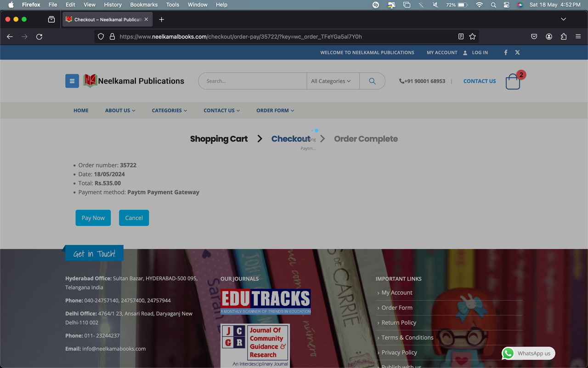
Task: Click the WhatsApp us chat icon
Action: pyautogui.click(x=508, y=353)
